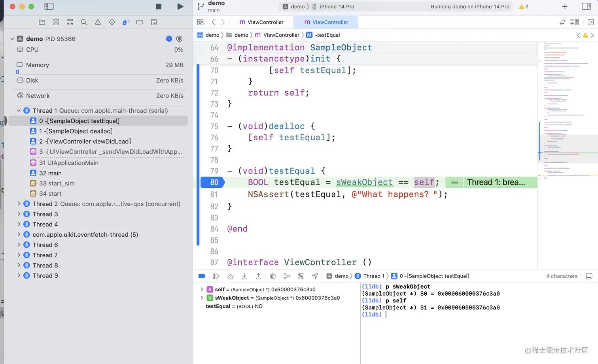The width and height of the screenshot is (598, 364).
Task: Click the demo scheme selector
Action: 294,7
